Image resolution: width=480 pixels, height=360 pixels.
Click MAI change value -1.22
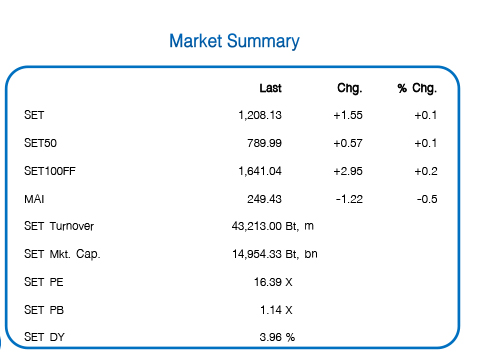pyautogui.click(x=349, y=199)
